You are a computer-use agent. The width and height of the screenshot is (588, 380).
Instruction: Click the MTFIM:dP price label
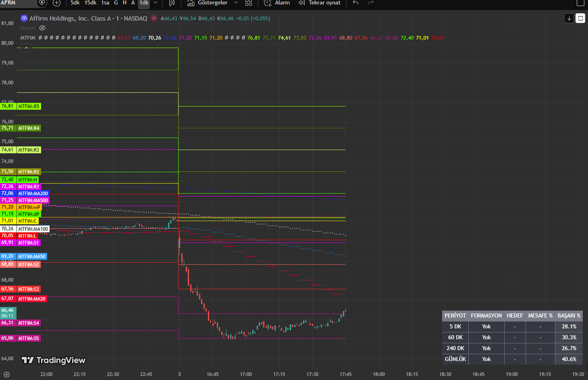tap(29, 214)
